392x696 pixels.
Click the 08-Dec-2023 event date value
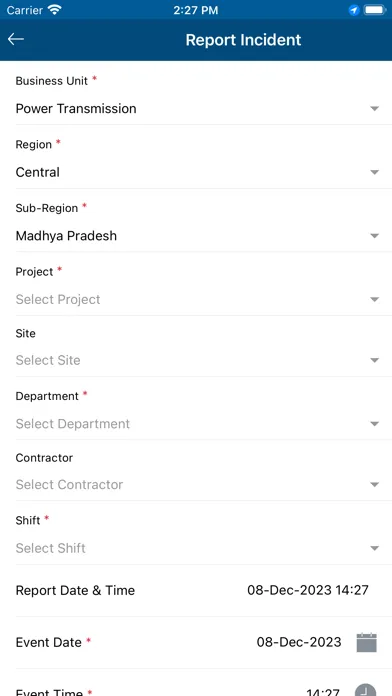tap(299, 642)
